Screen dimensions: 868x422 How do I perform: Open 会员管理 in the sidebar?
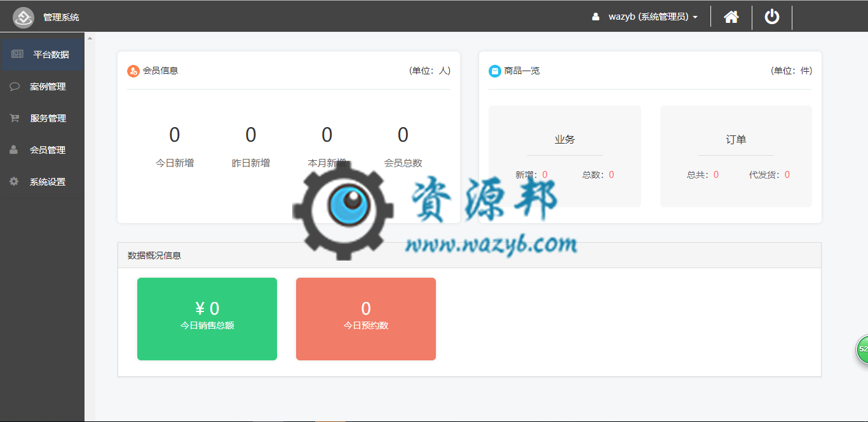pos(42,150)
